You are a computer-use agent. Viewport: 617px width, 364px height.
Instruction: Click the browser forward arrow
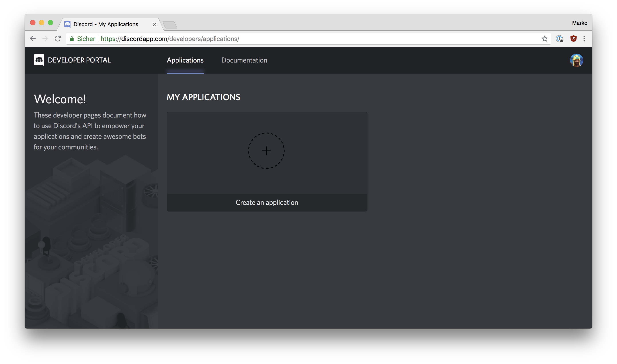click(45, 39)
